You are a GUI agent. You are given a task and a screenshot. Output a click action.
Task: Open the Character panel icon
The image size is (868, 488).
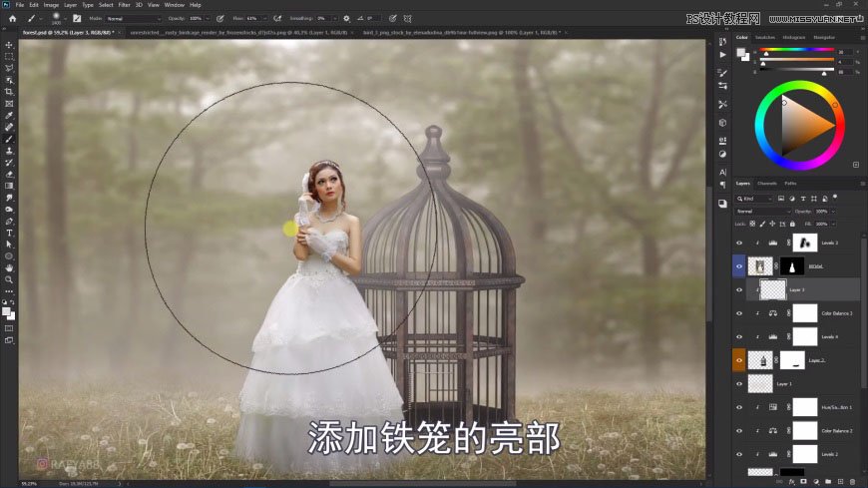[x=722, y=172]
